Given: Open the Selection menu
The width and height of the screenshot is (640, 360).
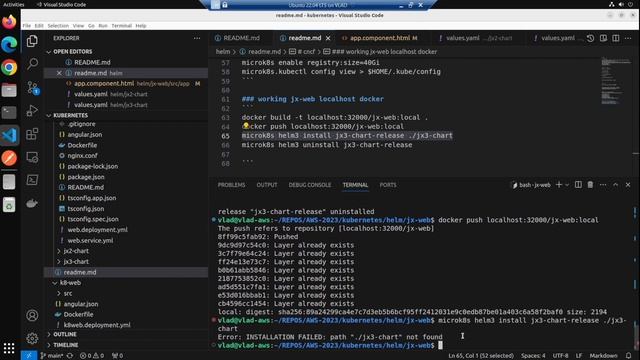Looking at the screenshot, I should click(58, 26).
